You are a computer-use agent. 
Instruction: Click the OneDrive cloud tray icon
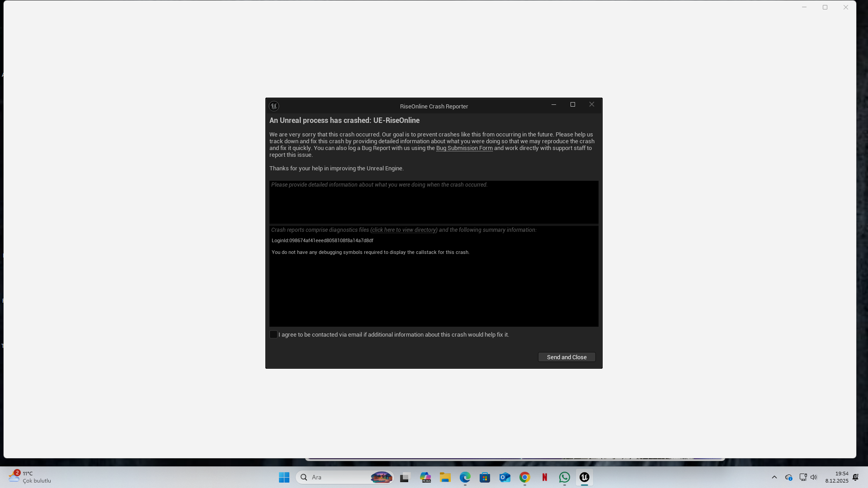(789, 477)
